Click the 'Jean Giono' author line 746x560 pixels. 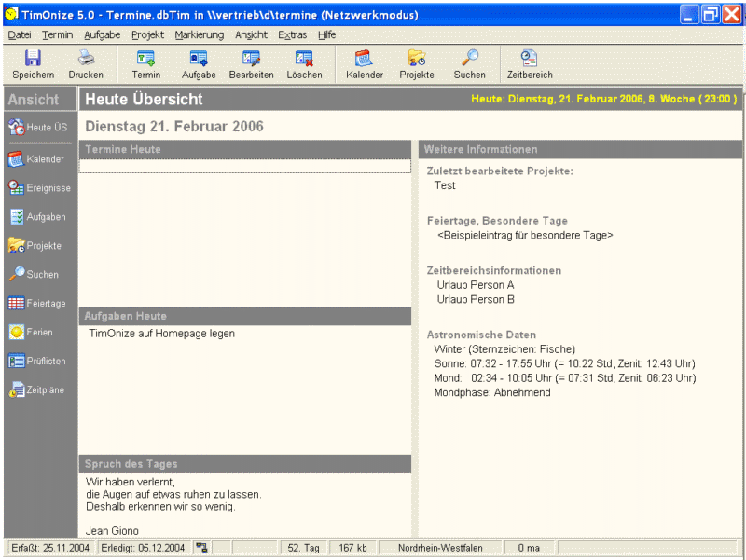pos(112,531)
